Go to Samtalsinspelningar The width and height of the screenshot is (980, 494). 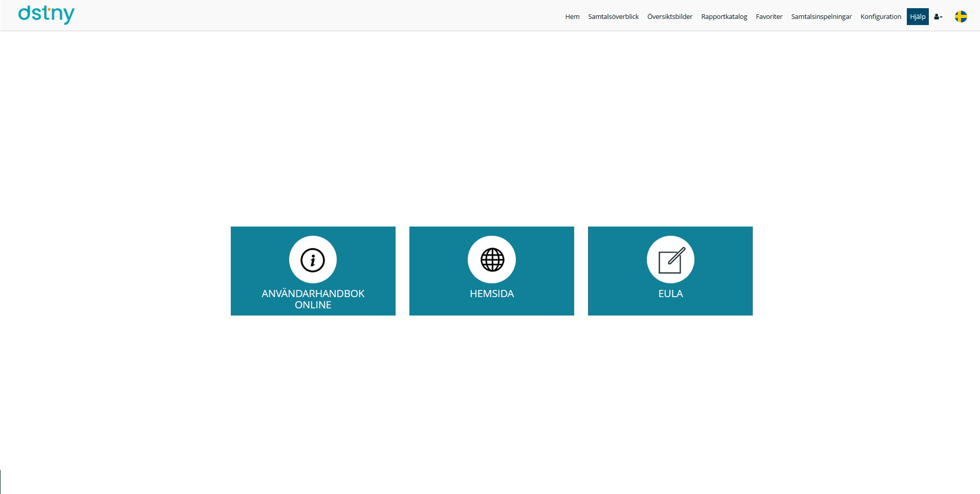click(x=821, y=17)
